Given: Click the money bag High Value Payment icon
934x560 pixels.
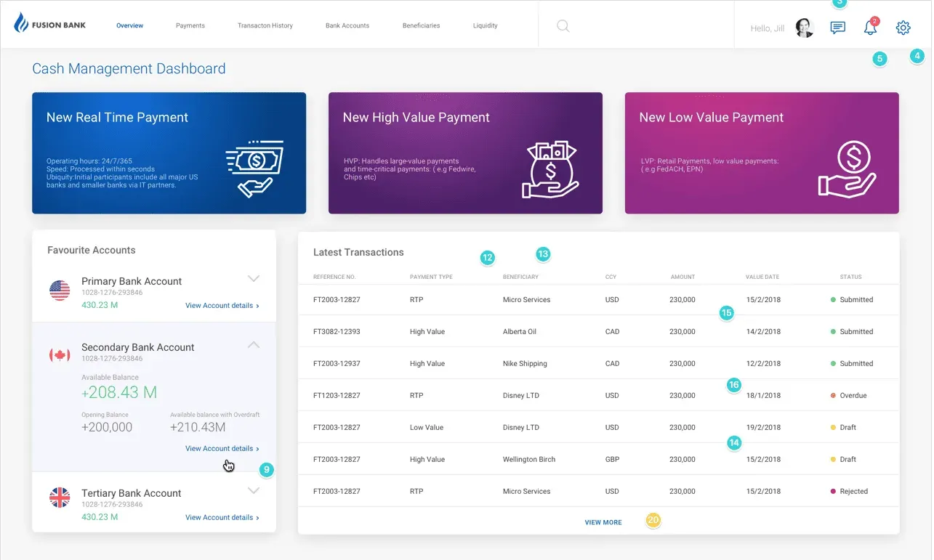Looking at the screenshot, I should point(552,169).
